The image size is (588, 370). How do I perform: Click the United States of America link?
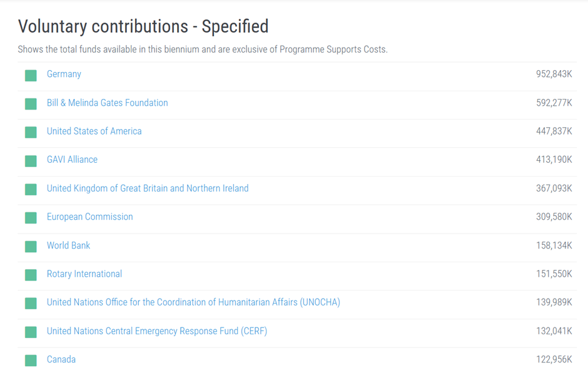[94, 131]
